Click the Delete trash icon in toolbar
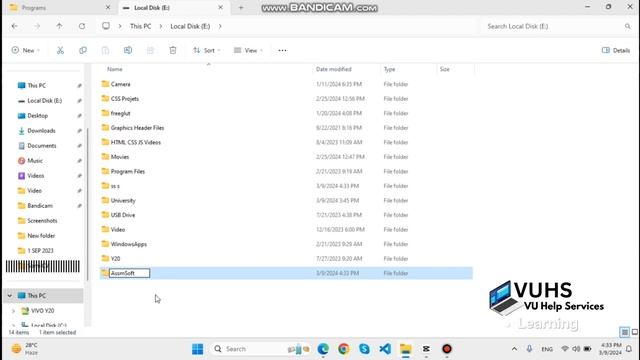640x360 pixels. [x=173, y=50]
